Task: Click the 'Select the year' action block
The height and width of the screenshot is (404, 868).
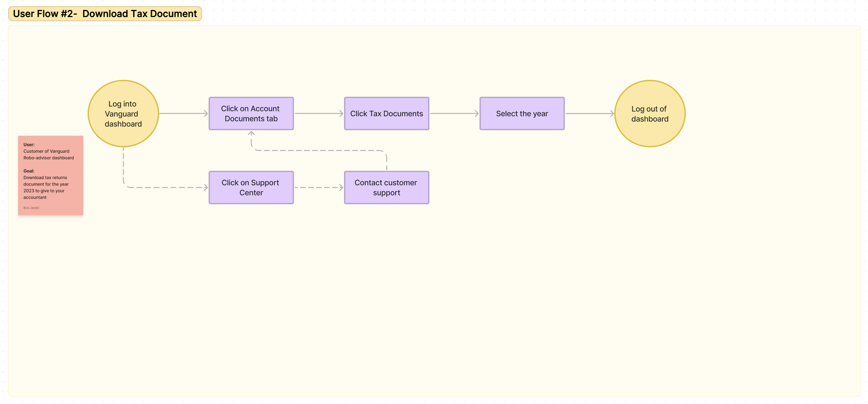Action: coord(522,113)
